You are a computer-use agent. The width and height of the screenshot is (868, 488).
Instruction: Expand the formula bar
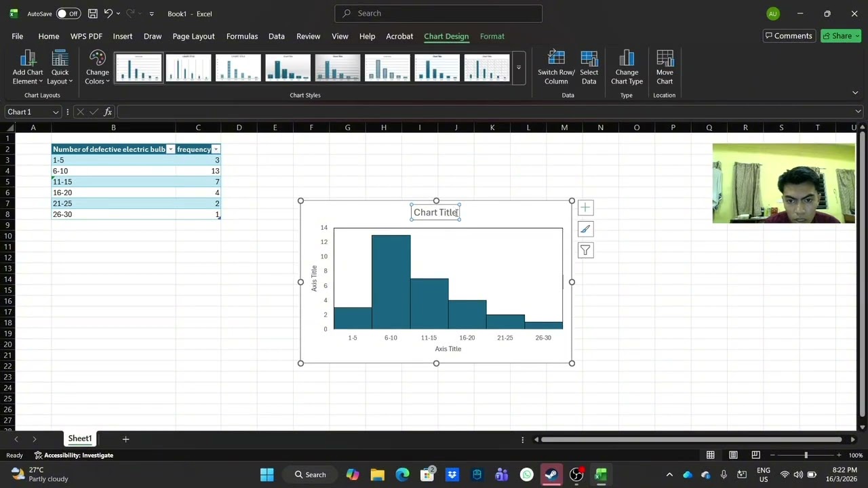(x=858, y=112)
